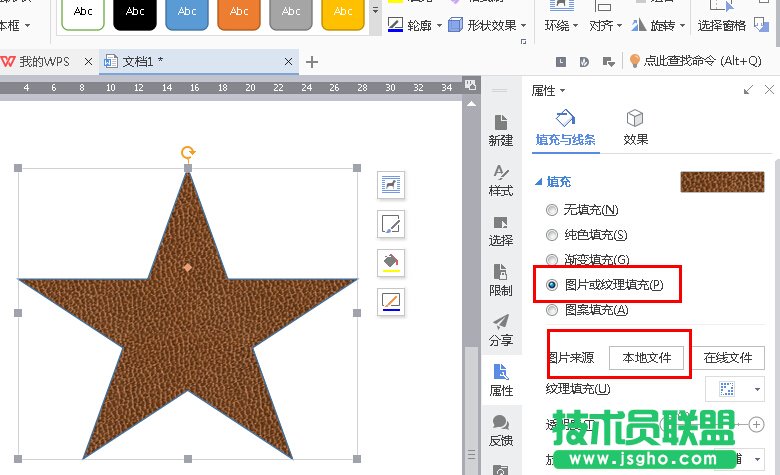Select the 纯色填充 (Solid fill) option

[x=552, y=235]
